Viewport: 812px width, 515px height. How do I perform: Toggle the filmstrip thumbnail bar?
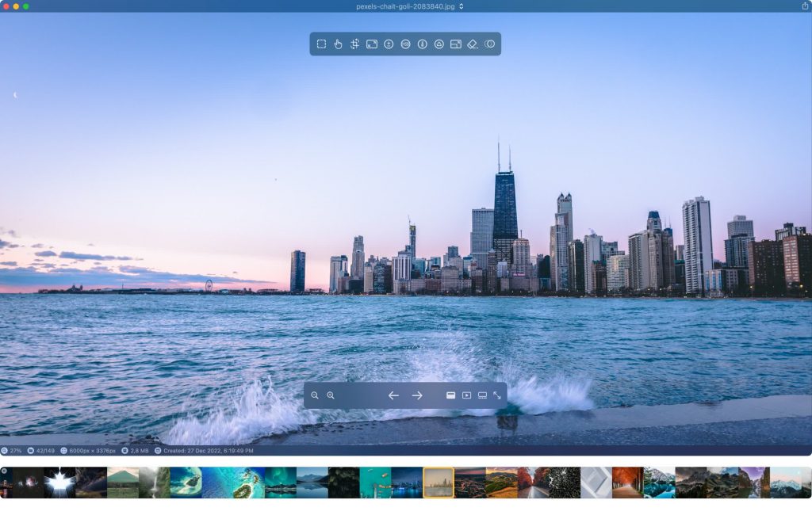pyautogui.click(x=482, y=395)
